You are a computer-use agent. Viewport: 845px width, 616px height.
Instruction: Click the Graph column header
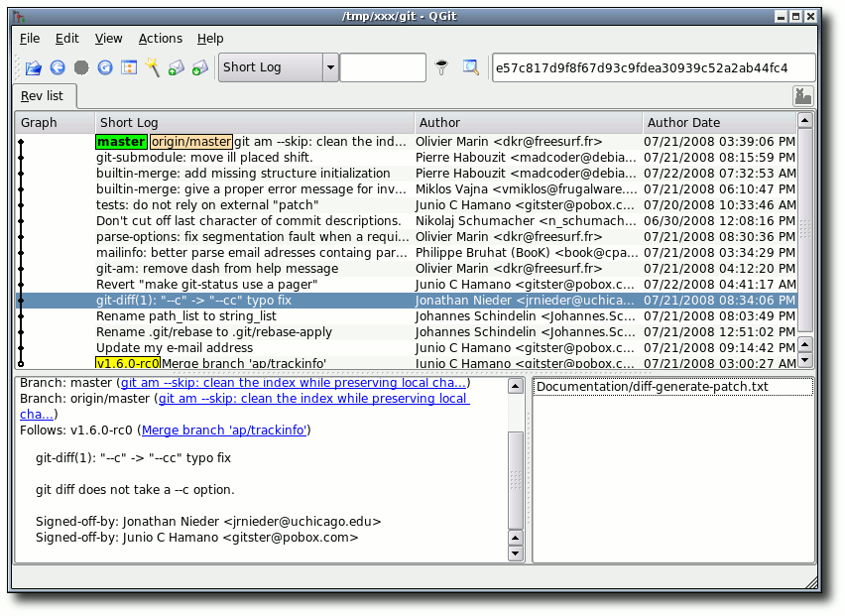pyautogui.click(x=55, y=123)
